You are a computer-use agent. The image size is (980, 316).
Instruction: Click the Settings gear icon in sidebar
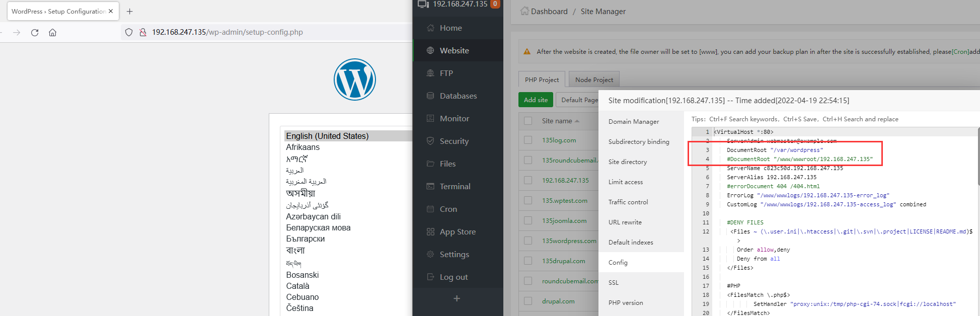pyautogui.click(x=430, y=254)
